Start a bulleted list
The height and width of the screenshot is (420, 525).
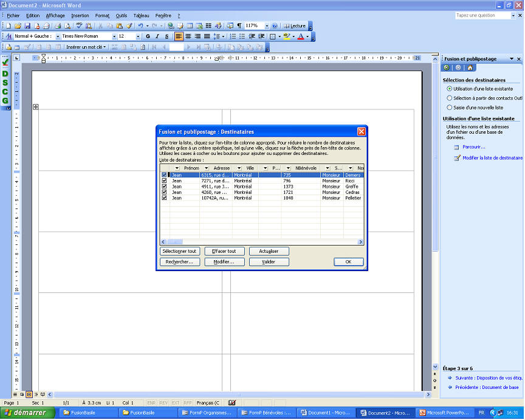coord(242,36)
